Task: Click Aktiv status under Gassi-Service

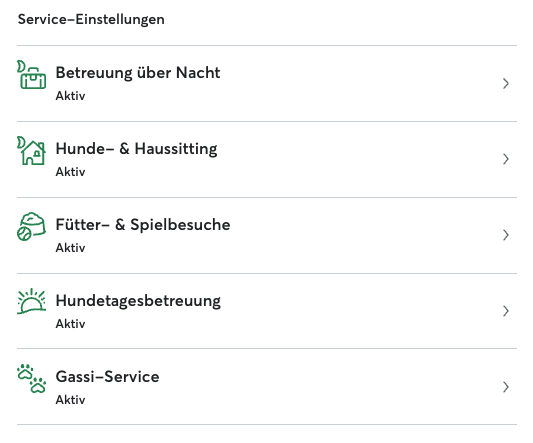Action: pos(70,400)
